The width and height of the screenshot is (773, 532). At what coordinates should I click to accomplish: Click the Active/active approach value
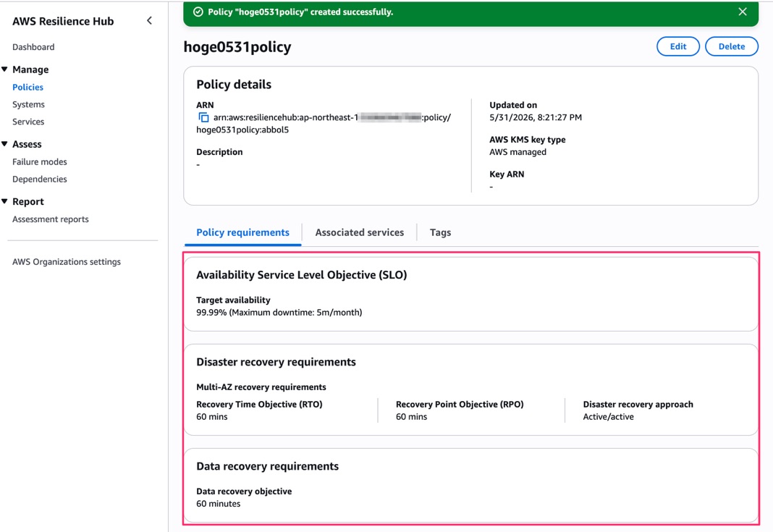[609, 417]
